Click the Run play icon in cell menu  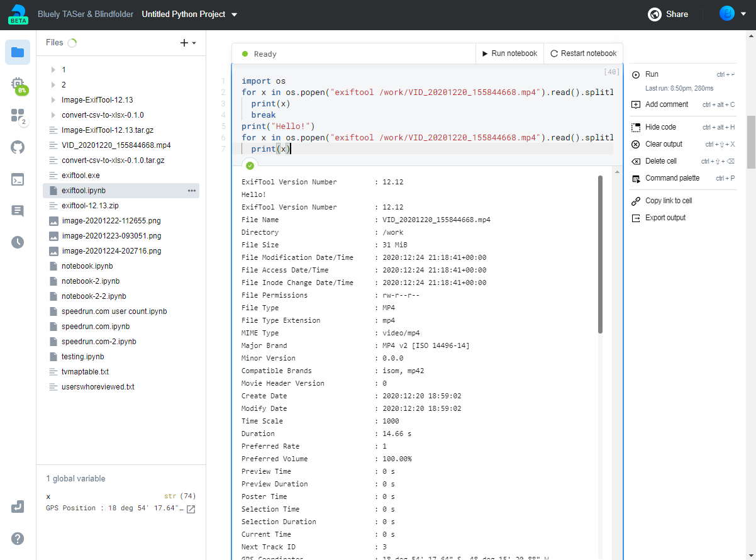(636, 74)
